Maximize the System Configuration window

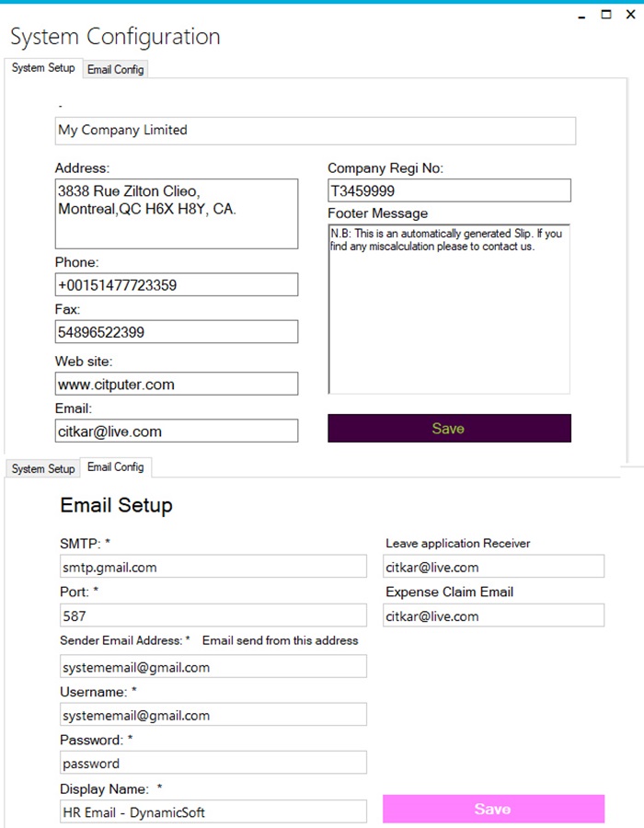(x=606, y=15)
